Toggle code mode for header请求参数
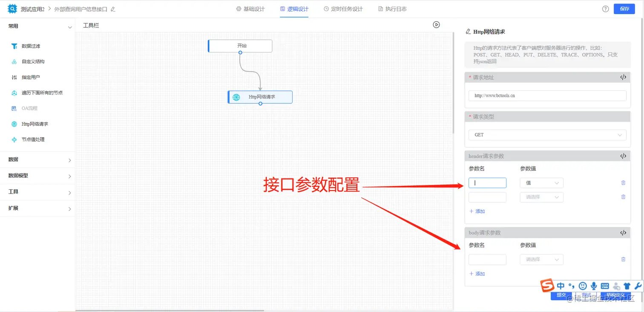Screen dimensions: 644x312 point(623,156)
